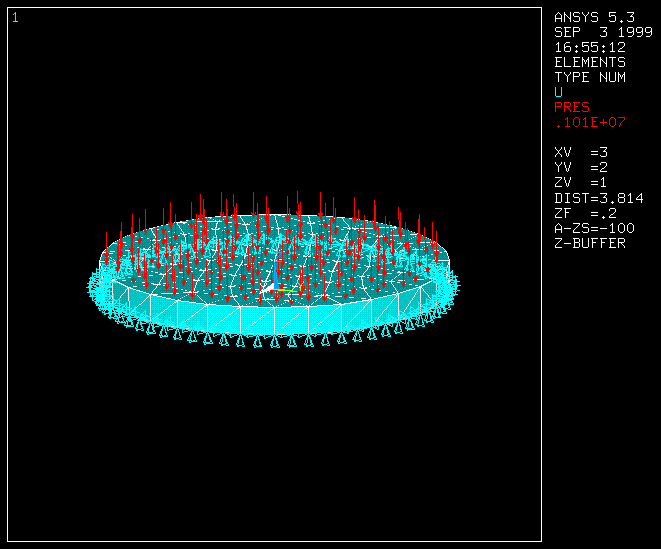
Task: Click the 'Z-BUFFER' label
Action: 590,243
